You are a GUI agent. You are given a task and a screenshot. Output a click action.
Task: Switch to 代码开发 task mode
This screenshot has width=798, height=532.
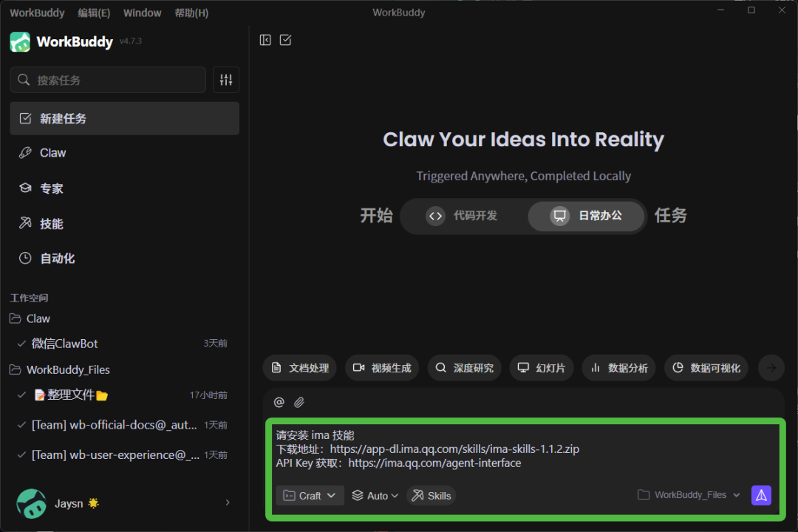click(463, 216)
